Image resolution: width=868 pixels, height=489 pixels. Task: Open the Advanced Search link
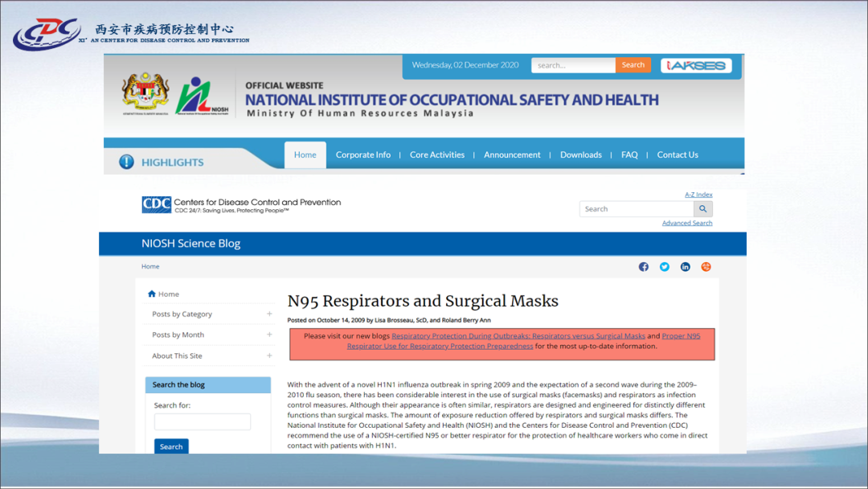coord(687,223)
